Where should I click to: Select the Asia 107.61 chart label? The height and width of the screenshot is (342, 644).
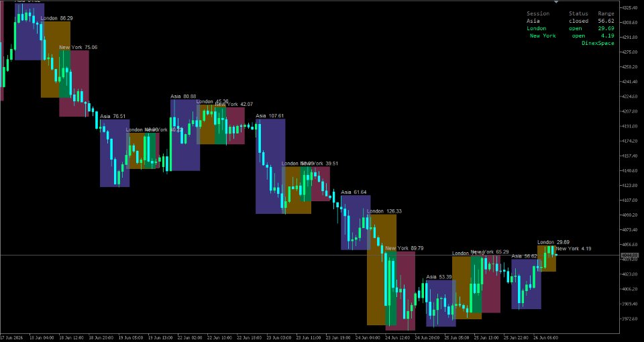click(270, 116)
